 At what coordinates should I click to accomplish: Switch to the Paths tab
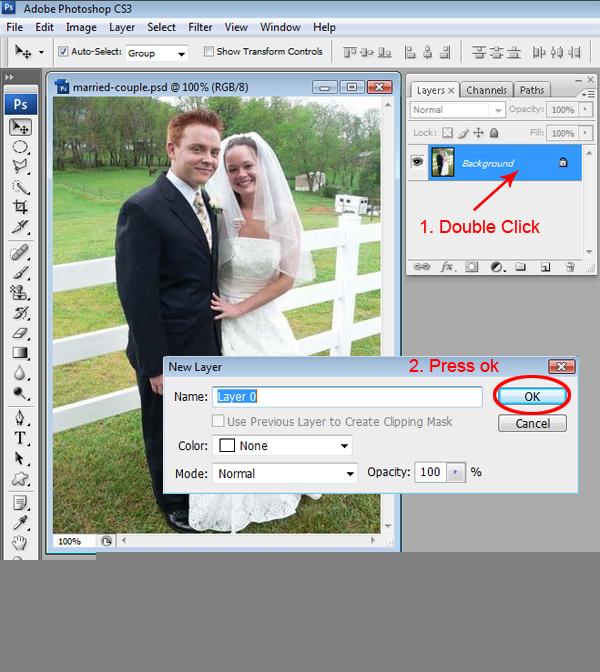(532, 90)
